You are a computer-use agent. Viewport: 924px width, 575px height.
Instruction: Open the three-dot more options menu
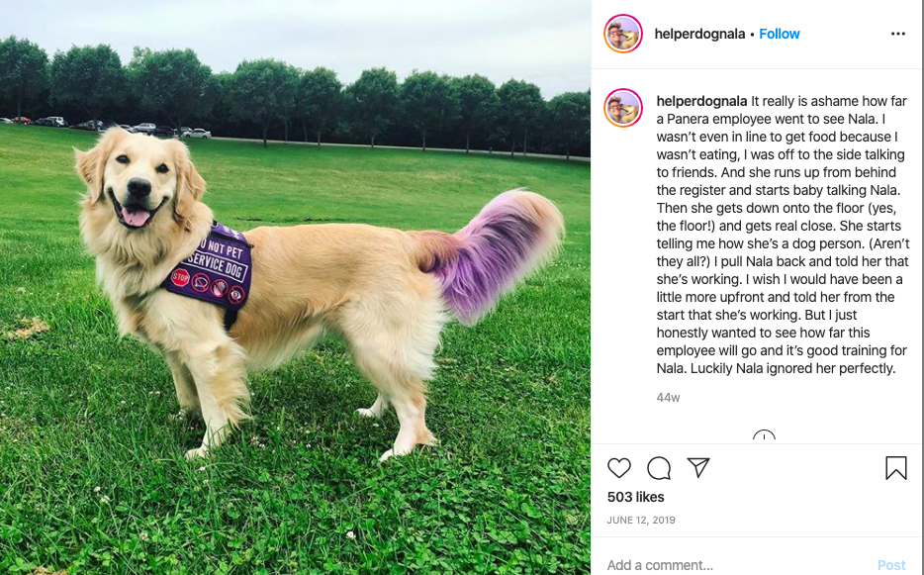(x=897, y=34)
